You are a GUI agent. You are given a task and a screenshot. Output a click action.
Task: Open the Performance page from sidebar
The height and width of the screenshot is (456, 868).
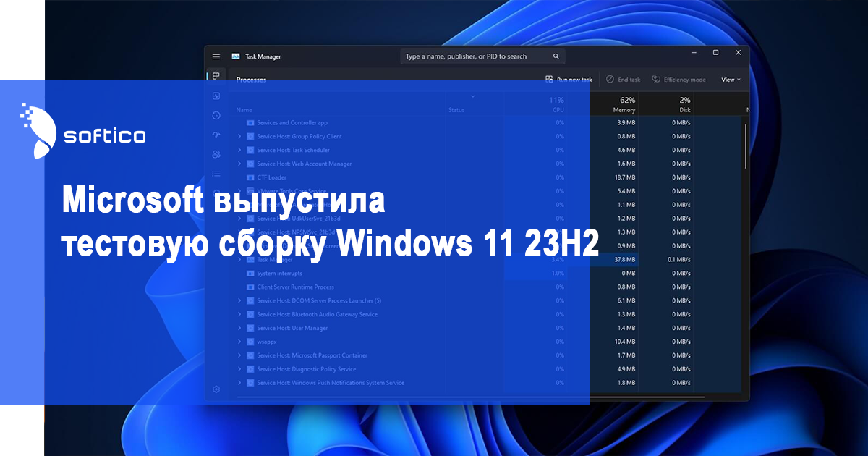click(216, 96)
